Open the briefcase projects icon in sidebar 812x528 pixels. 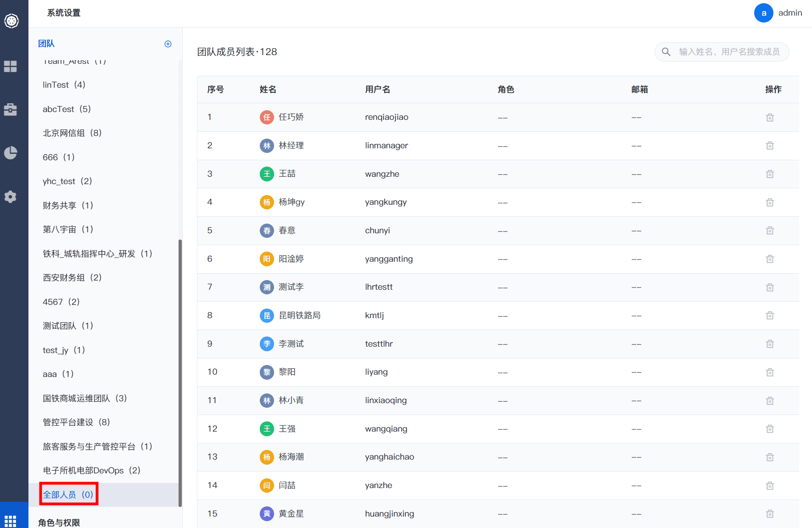pyautogui.click(x=11, y=109)
